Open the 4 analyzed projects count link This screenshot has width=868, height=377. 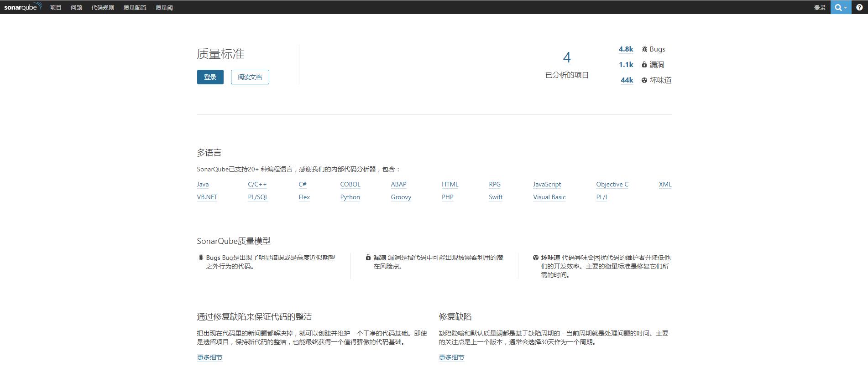pyautogui.click(x=567, y=57)
